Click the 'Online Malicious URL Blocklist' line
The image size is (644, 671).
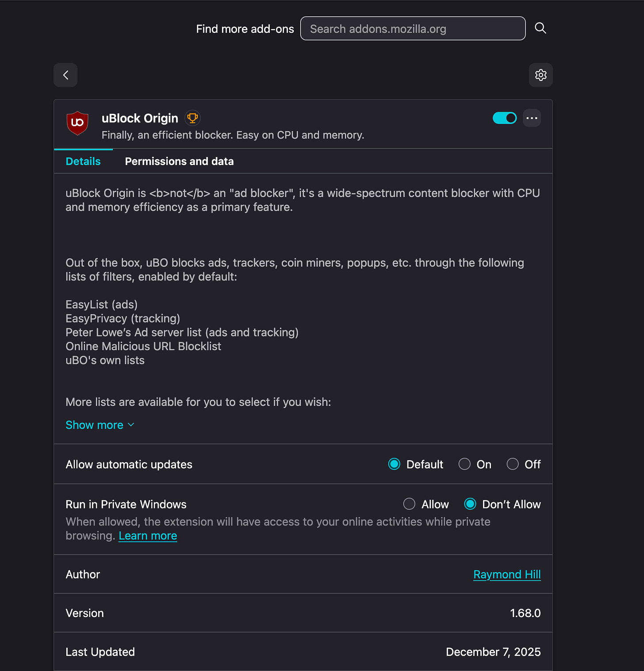click(143, 346)
